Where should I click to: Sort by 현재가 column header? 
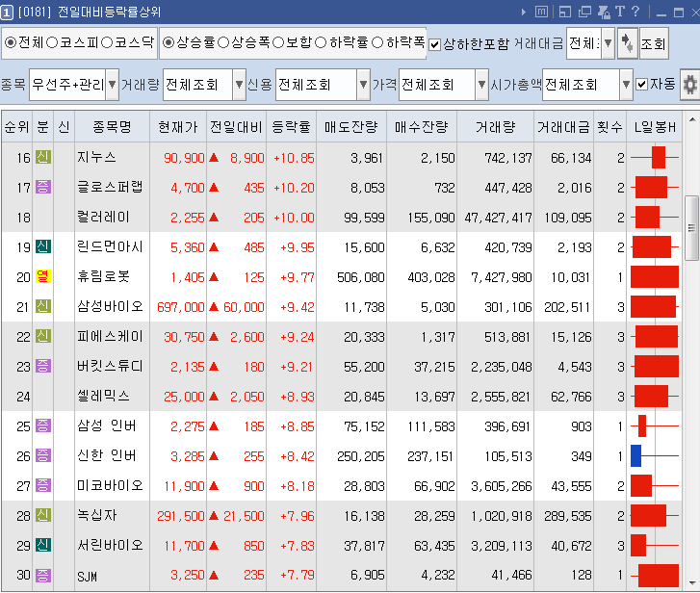[x=178, y=127]
